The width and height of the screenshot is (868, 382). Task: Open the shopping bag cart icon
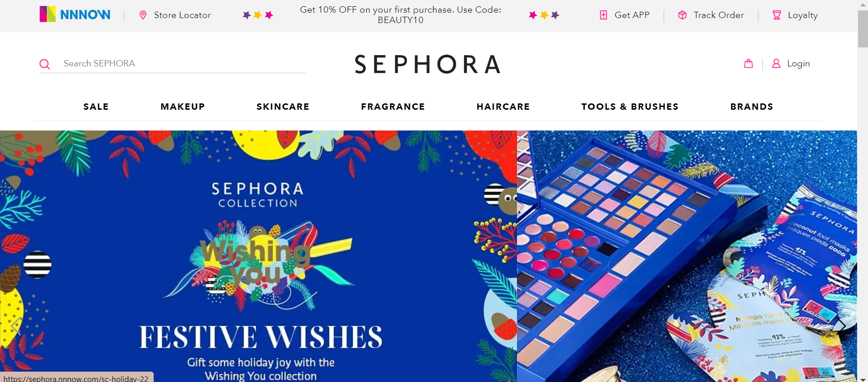tap(749, 64)
